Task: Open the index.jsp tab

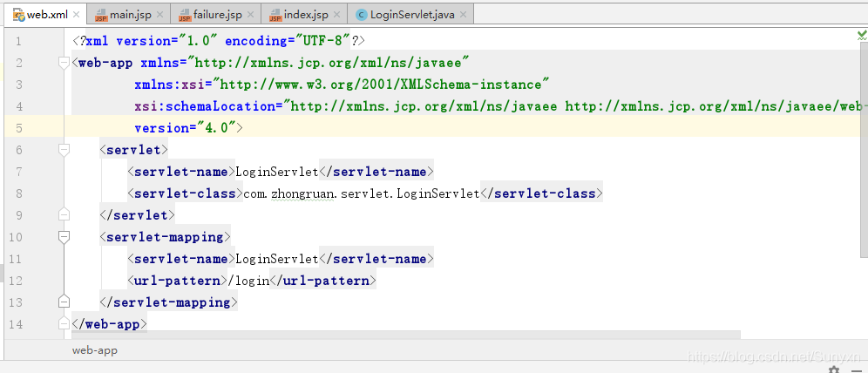Action: (x=306, y=15)
